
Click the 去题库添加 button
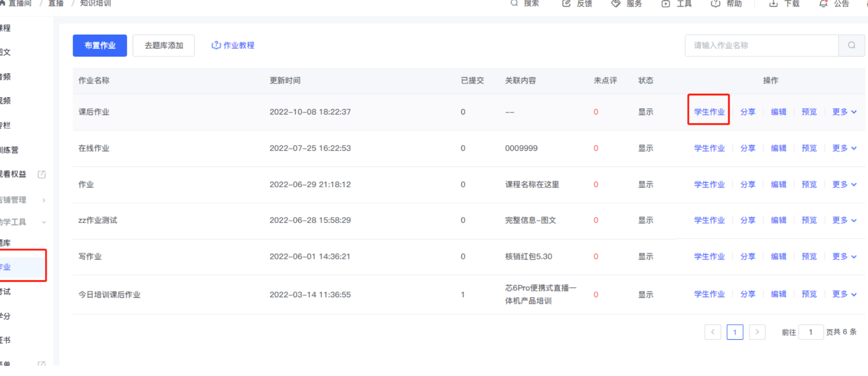click(164, 46)
